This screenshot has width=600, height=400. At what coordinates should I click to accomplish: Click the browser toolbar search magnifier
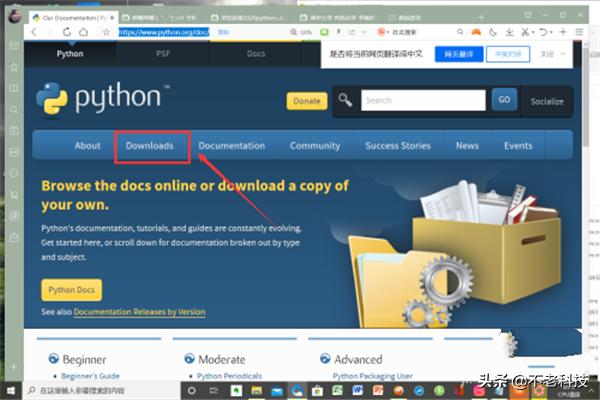pos(460,32)
